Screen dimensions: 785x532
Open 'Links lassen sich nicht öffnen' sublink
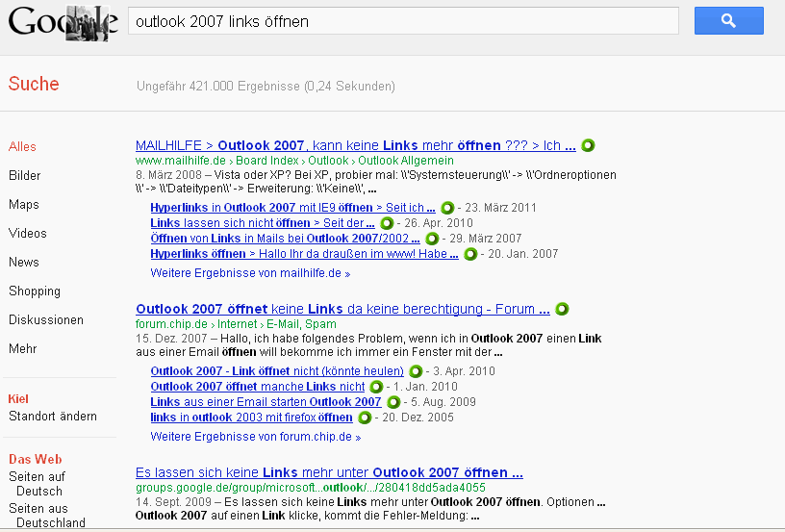(263, 223)
